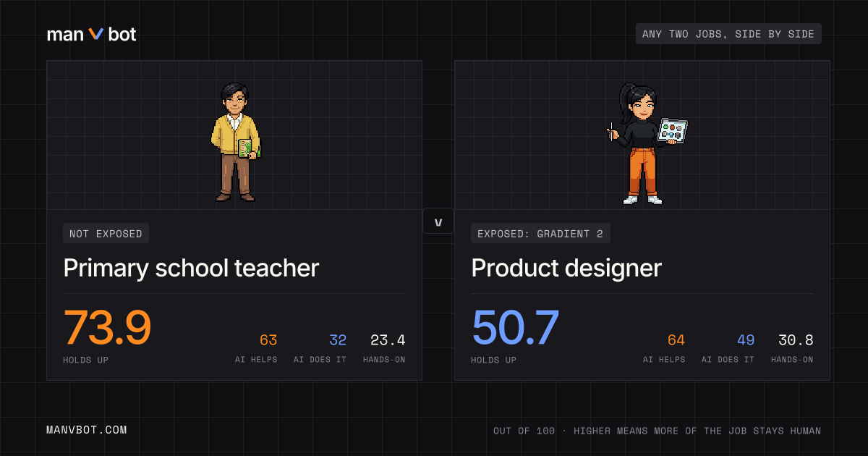The height and width of the screenshot is (456, 868).
Task: Select the 'Product designer' title
Action: [x=566, y=269]
